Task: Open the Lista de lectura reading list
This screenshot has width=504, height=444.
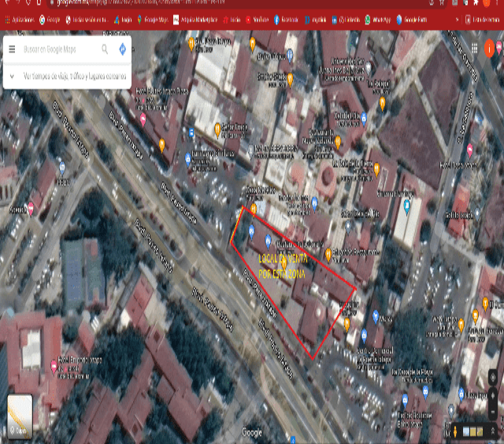Action: click(483, 20)
